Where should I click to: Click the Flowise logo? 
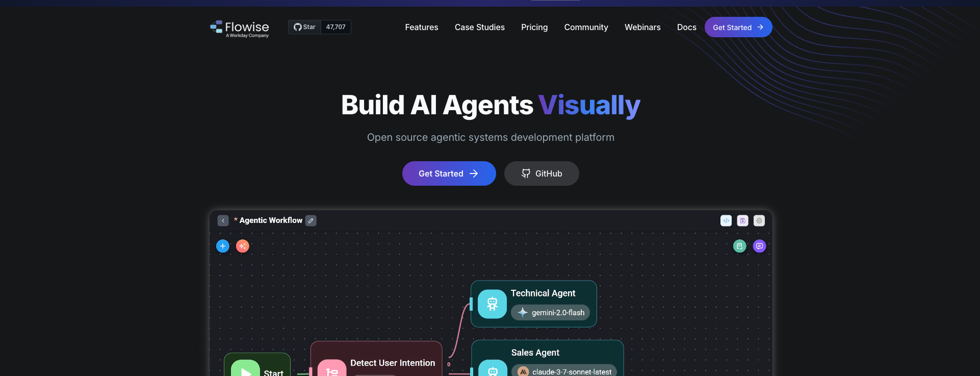[x=240, y=29]
